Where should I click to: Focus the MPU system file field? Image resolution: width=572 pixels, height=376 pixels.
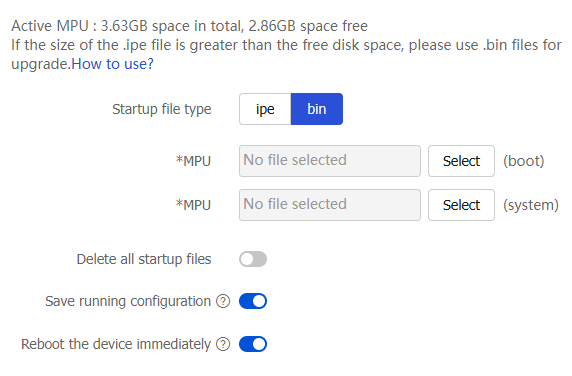coord(330,205)
